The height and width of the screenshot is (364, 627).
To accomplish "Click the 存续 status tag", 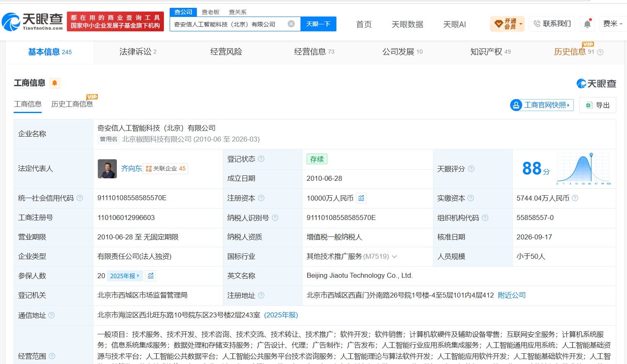I will coord(317,159).
